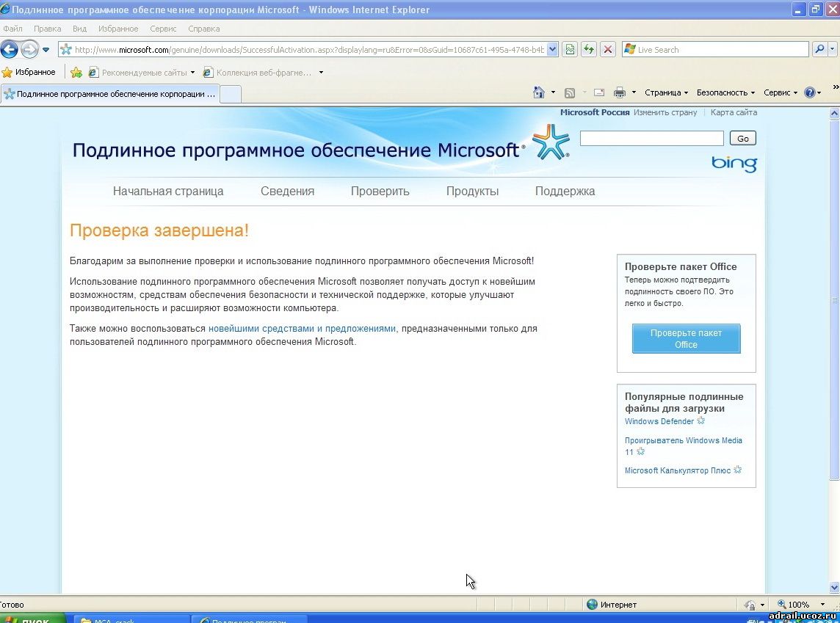Click the Изменить страну link

(x=665, y=112)
